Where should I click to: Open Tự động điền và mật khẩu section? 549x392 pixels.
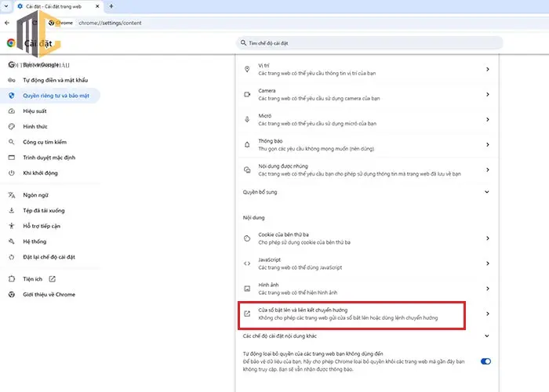pyautogui.click(x=50, y=80)
